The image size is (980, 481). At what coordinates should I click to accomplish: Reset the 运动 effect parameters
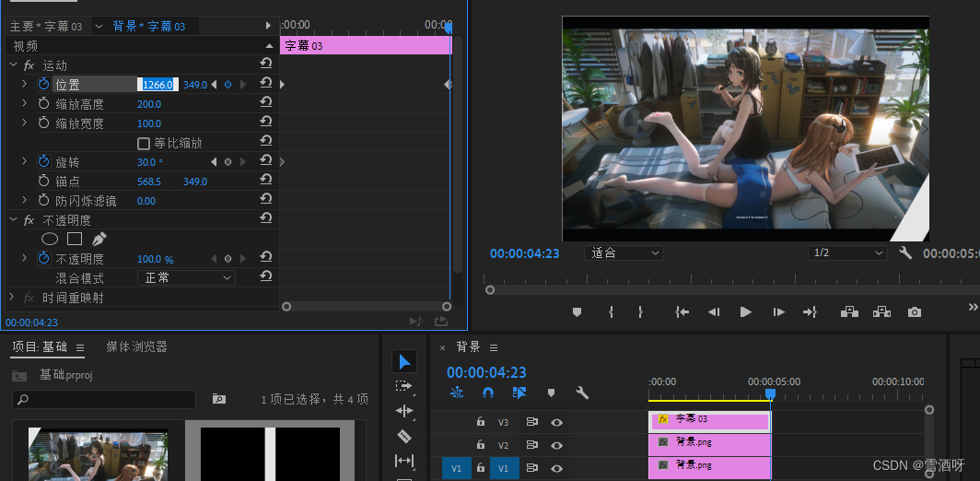coord(265,65)
